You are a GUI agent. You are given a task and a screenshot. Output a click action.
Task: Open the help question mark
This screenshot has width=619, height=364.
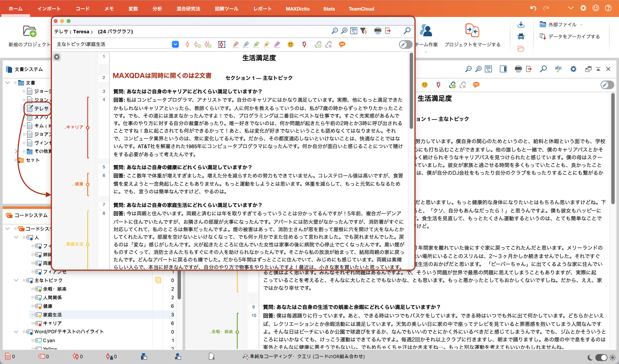608,8
